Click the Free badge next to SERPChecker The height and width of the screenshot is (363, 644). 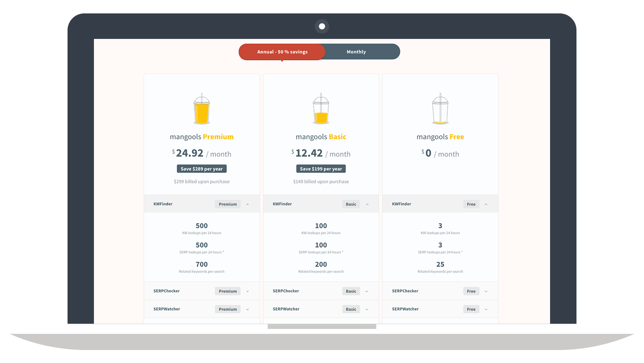[471, 291]
